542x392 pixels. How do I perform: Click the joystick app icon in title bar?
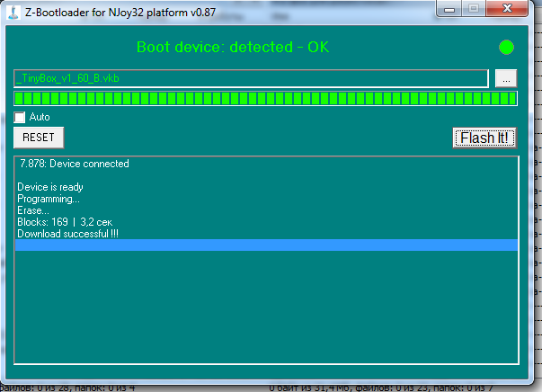13,13
